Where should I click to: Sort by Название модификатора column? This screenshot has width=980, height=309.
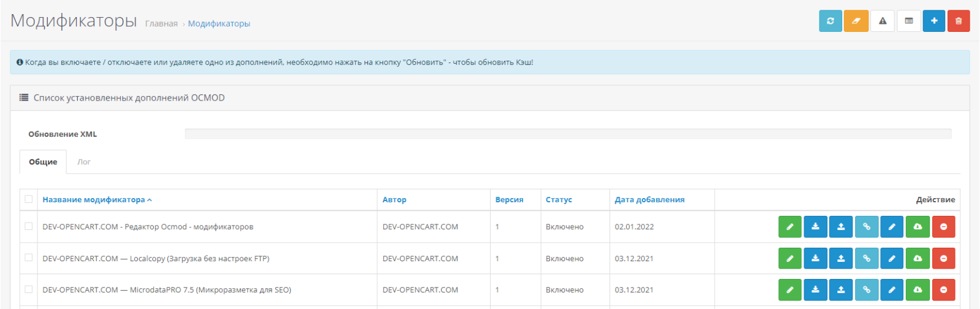point(97,199)
